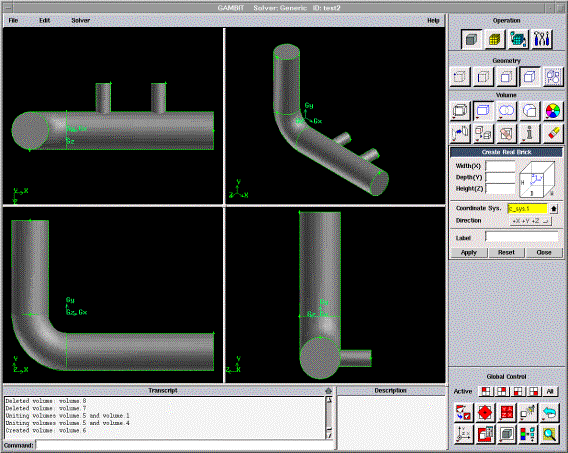Click the Width(X) input field

500,166
